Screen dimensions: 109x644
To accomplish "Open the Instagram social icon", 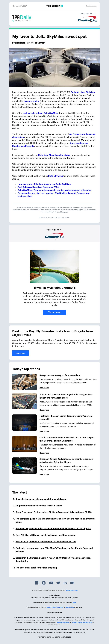I will pyautogui.click(x=44, y=583).
